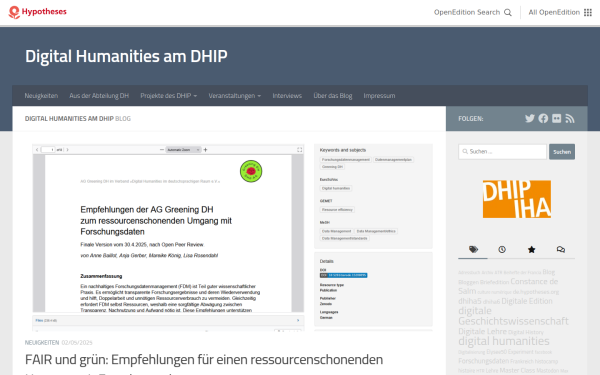Switch to the popular posts star tab

[x=531, y=249]
